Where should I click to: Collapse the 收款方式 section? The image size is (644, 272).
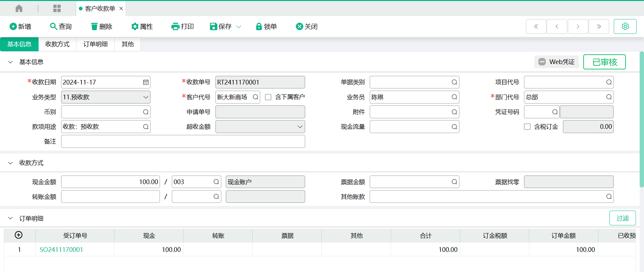(10, 163)
